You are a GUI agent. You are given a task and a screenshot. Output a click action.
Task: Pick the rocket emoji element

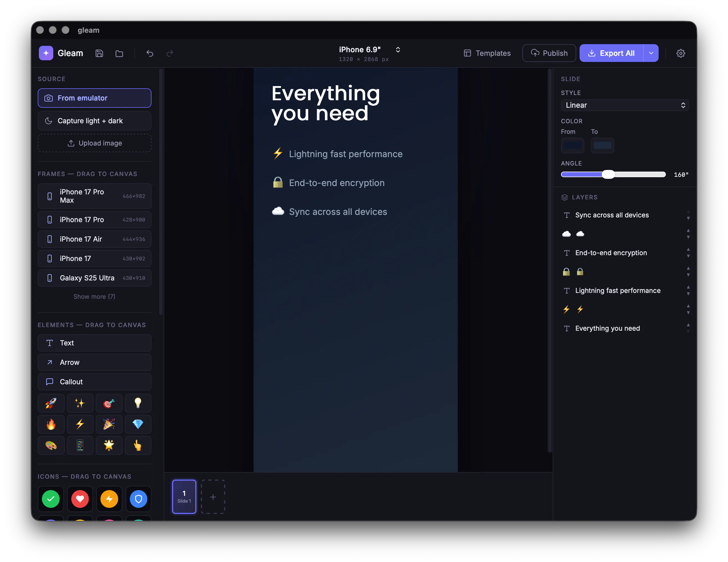[x=51, y=403]
